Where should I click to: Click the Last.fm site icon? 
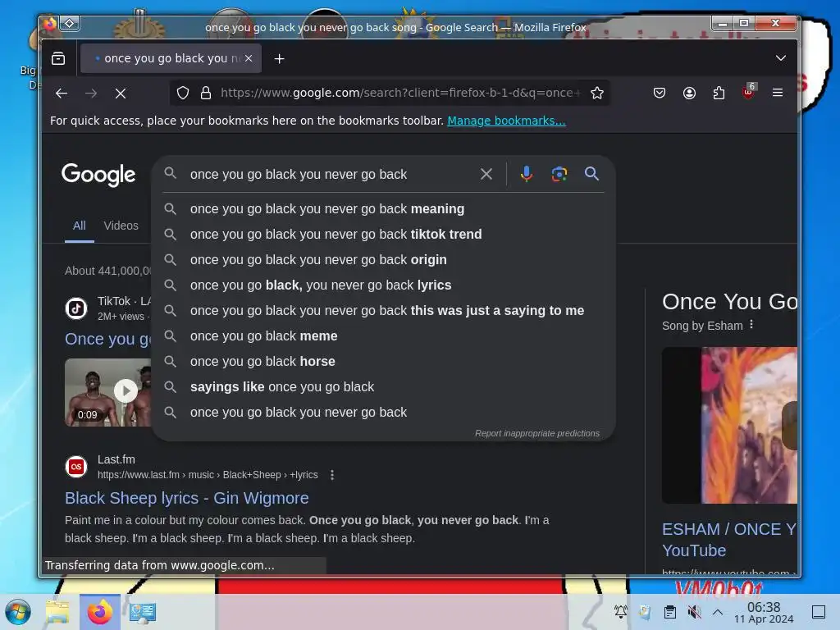coord(76,467)
